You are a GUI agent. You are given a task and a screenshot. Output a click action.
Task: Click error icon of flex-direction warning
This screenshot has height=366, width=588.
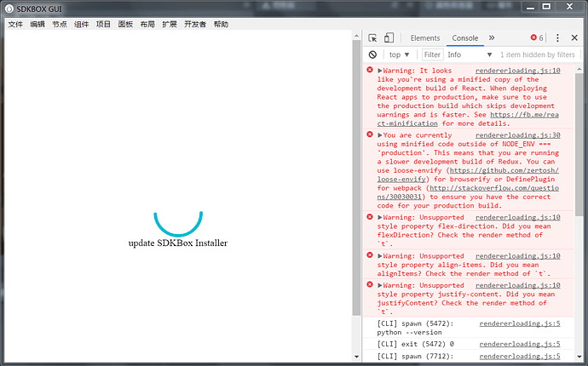pyautogui.click(x=370, y=217)
